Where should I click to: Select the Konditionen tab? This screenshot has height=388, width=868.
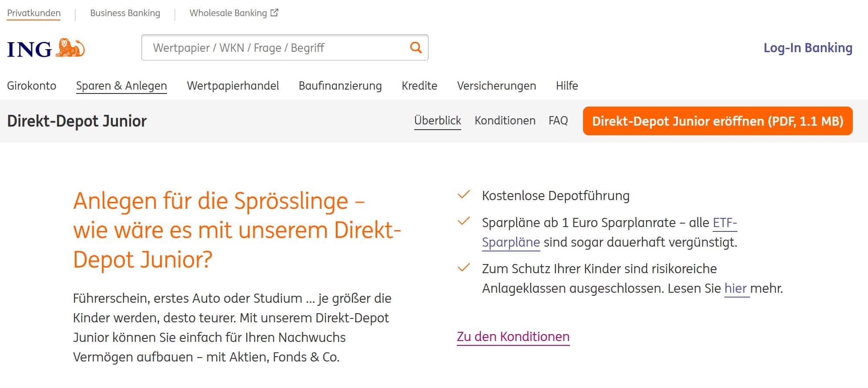[505, 120]
